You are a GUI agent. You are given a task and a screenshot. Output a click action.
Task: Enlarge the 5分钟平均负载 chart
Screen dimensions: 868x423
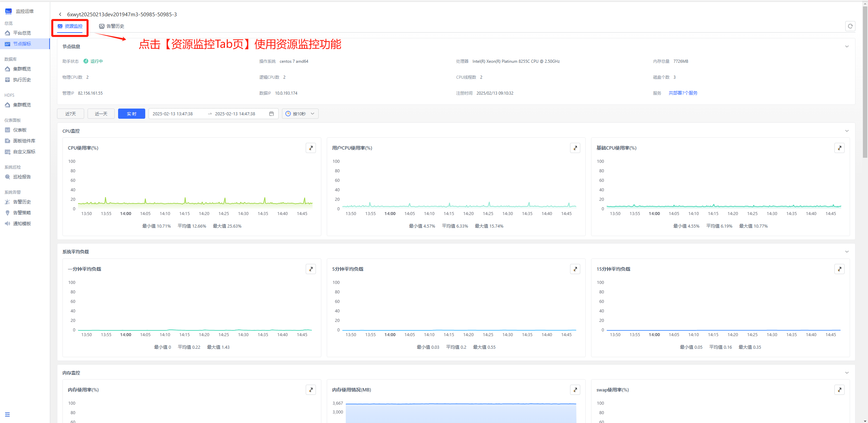click(x=575, y=269)
